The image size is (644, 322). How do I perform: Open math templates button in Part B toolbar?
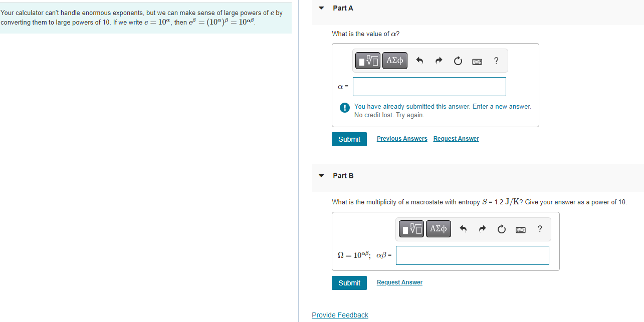coord(411,229)
